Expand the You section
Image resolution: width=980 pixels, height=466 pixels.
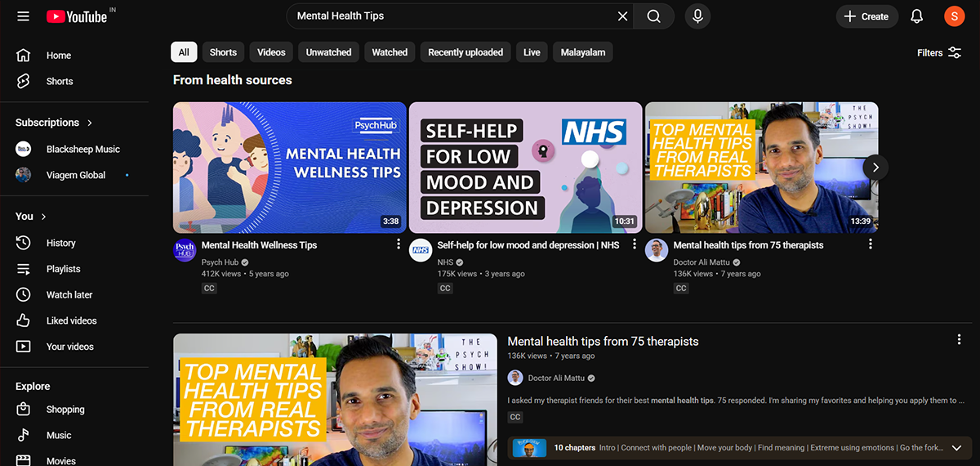coord(31,217)
